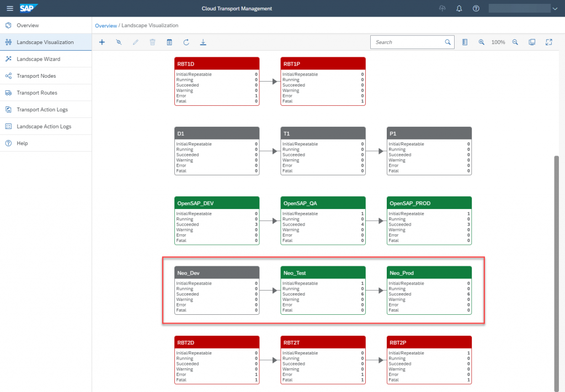Refresh the landscape visualization

click(186, 42)
